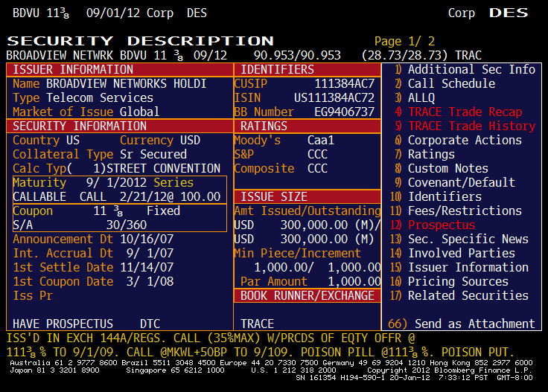Open Fees/Restrictions option
The image size is (548, 392).
tap(456, 211)
